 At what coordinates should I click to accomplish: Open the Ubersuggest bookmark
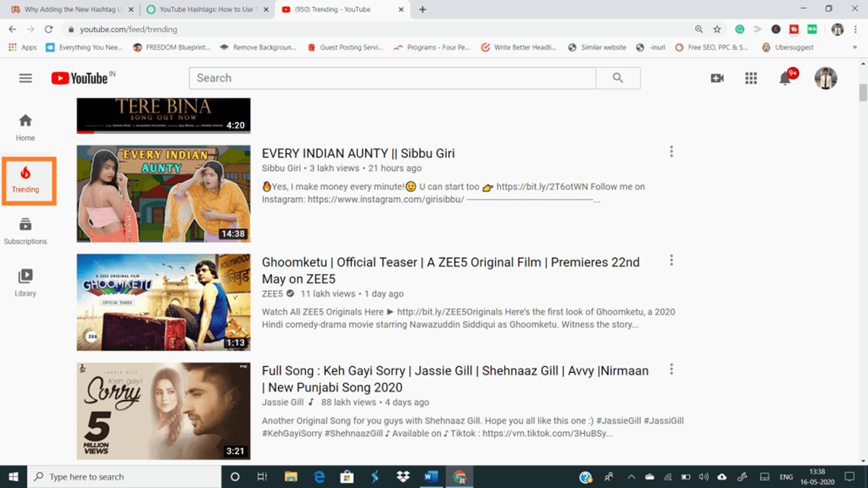tap(788, 48)
